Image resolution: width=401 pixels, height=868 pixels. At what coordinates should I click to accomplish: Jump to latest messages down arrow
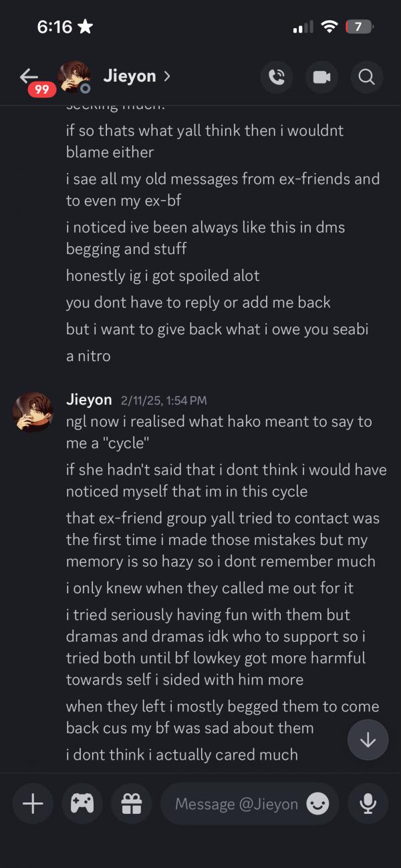pos(368,740)
